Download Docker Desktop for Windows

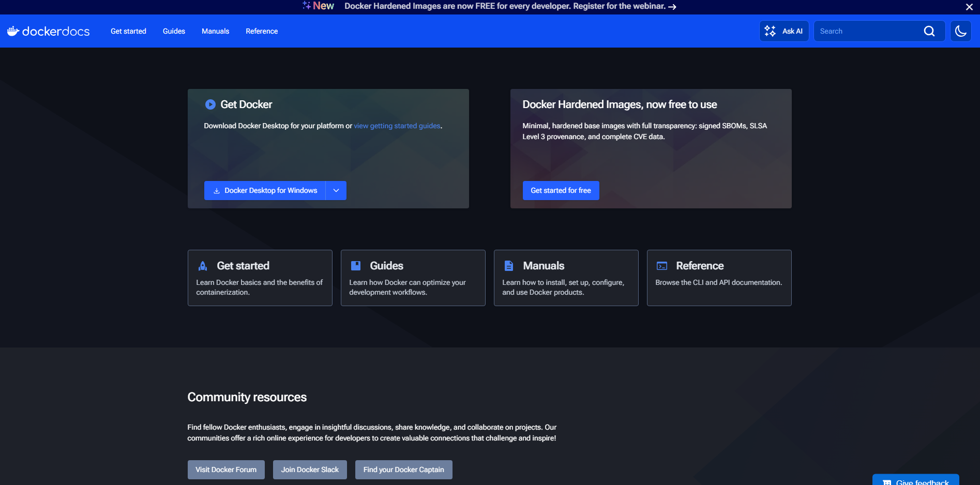click(x=265, y=190)
